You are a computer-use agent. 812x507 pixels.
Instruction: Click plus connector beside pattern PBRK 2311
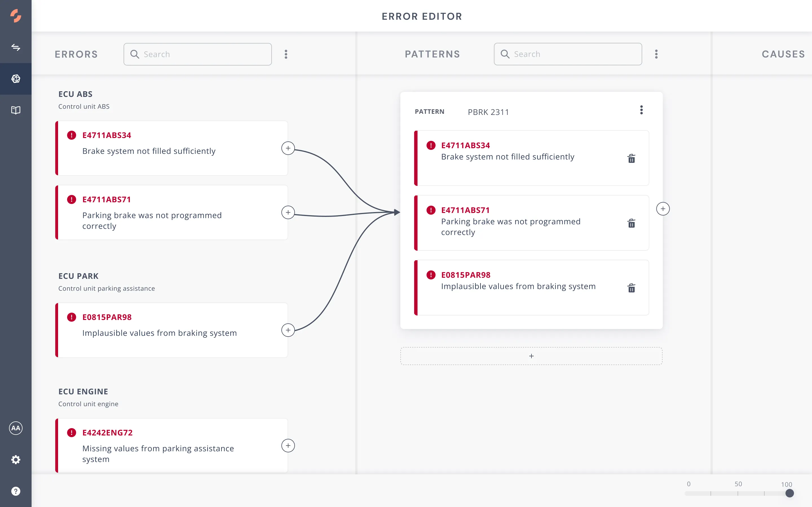click(x=663, y=209)
